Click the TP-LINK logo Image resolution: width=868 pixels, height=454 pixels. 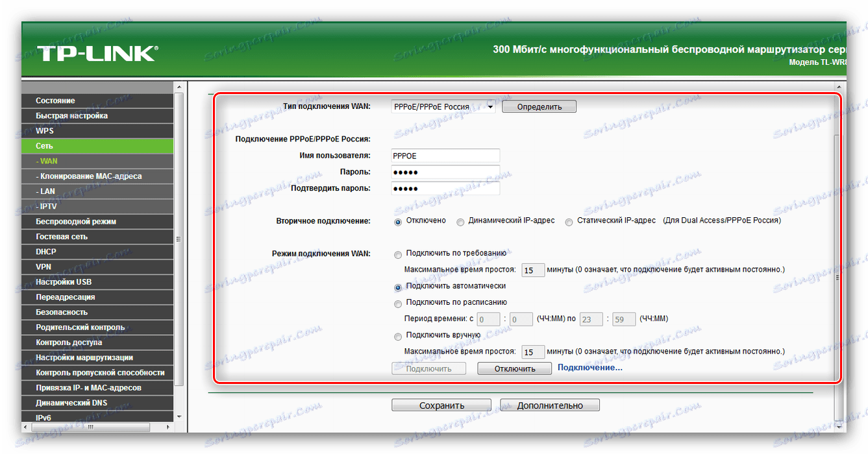click(97, 53)
